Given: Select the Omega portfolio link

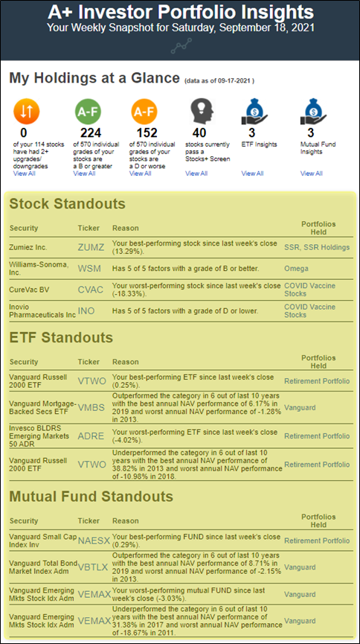Looking at the screenshot, I should pyautogui.click(x=296, y=269).
